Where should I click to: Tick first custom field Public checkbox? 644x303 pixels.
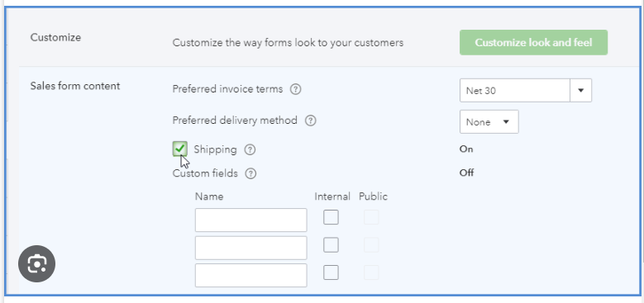[x=371, y=217]
